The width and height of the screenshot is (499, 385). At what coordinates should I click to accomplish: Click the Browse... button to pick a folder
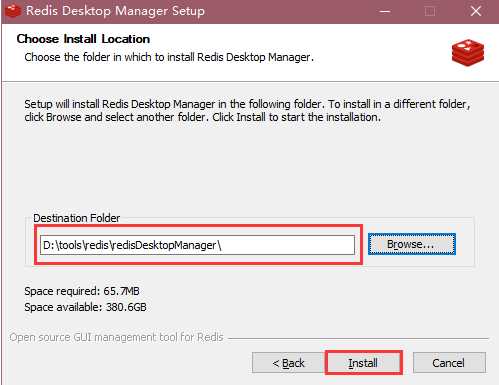(412, 244)
